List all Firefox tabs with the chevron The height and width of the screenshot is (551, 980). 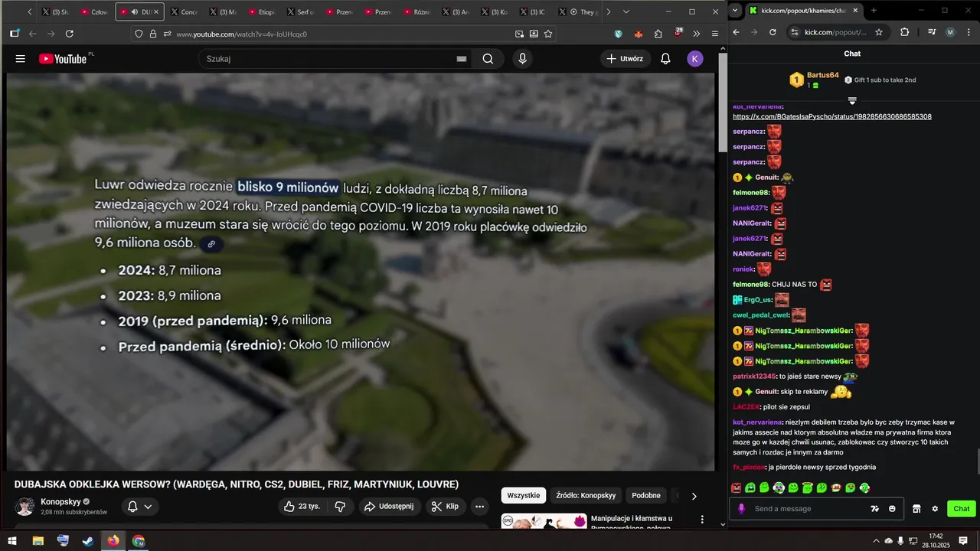point(626,11)
